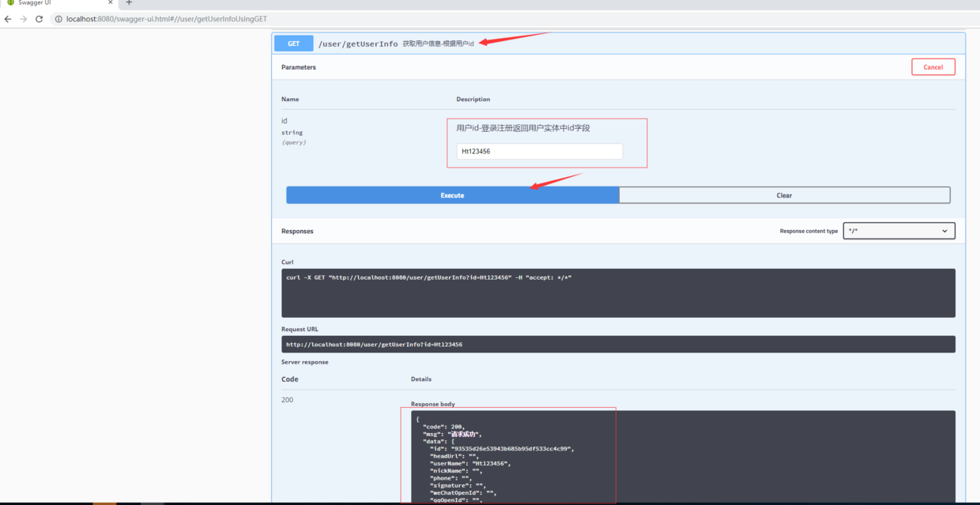Click the "weChatOpenId" line in response body
The image size is (980, 505).
pyautogui.click(x=462, y=492)
